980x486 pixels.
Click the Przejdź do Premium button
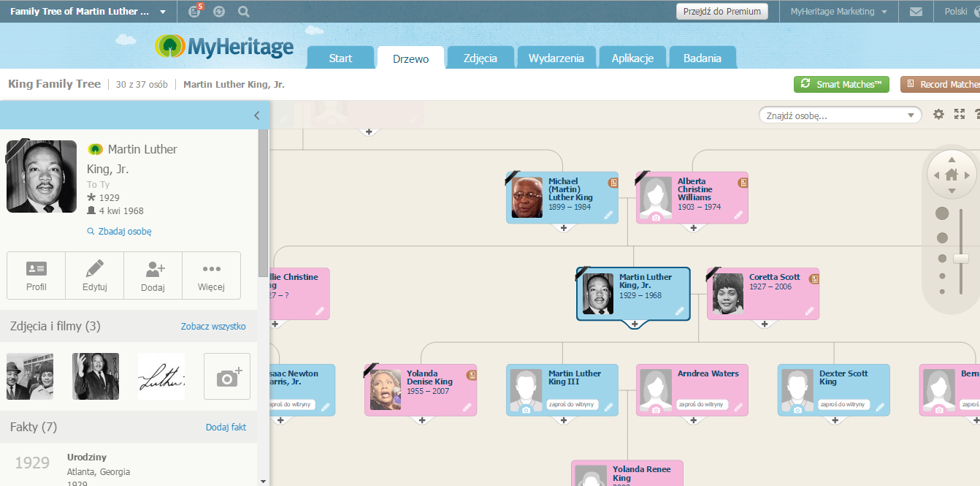722,12
